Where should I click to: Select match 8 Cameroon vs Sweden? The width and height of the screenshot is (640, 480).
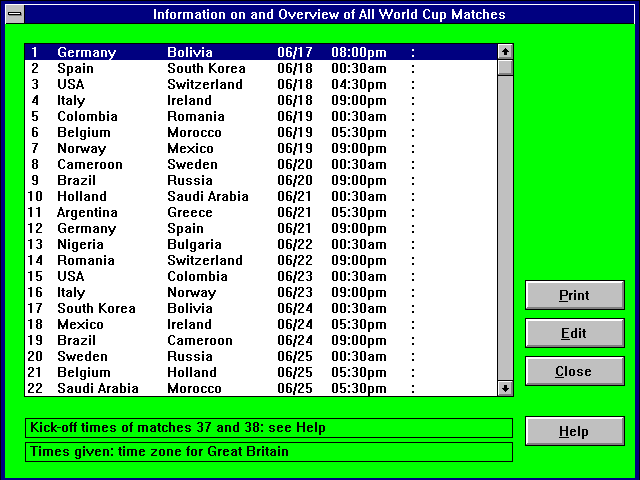[x=261, y=164]
